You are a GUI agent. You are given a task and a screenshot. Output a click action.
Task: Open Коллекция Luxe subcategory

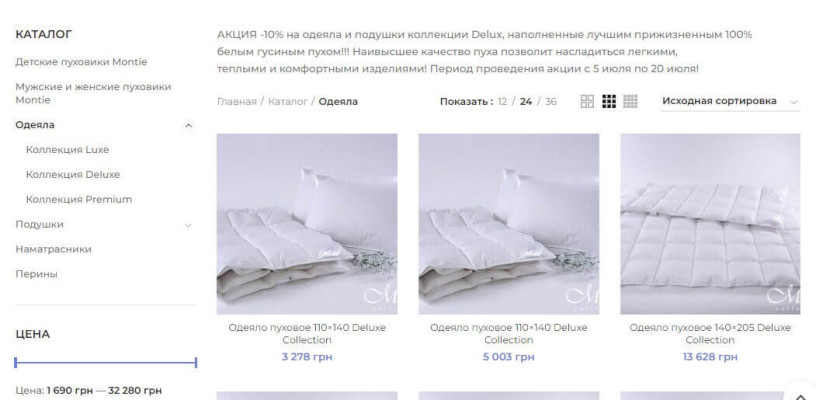point(68,150)
